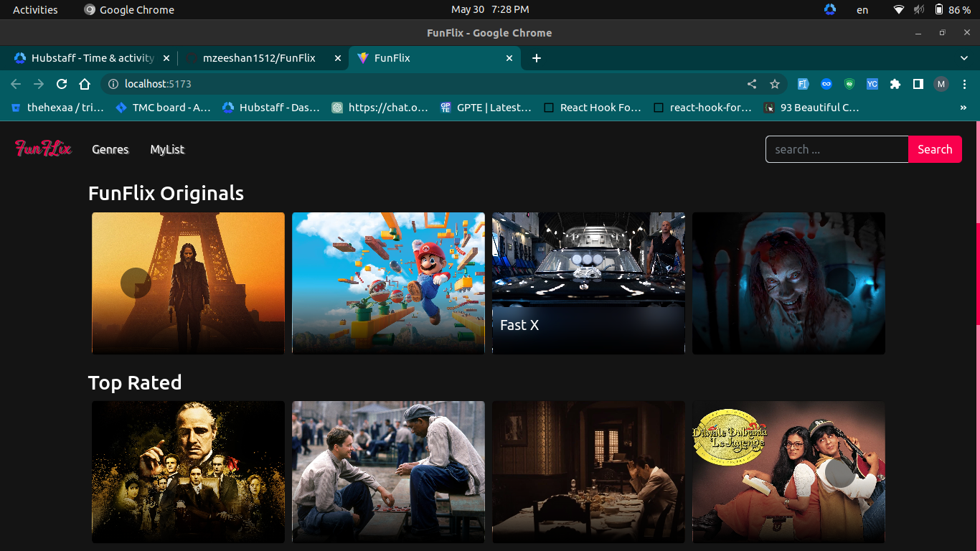
Task: Open a new tab with plus icon
Action: pyautogui.click(x=537, y=58)
